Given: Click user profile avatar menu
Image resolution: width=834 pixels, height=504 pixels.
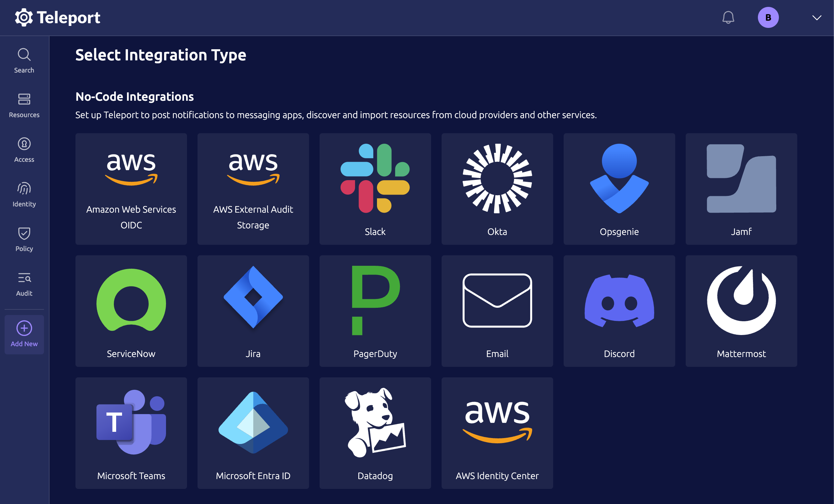Looking at the screenshot, I should [768, 18].
